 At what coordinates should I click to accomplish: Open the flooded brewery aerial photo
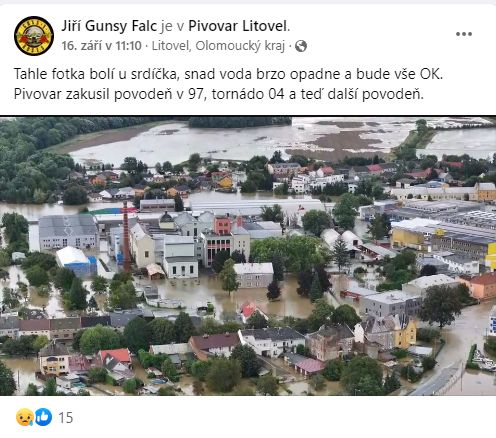248,256
